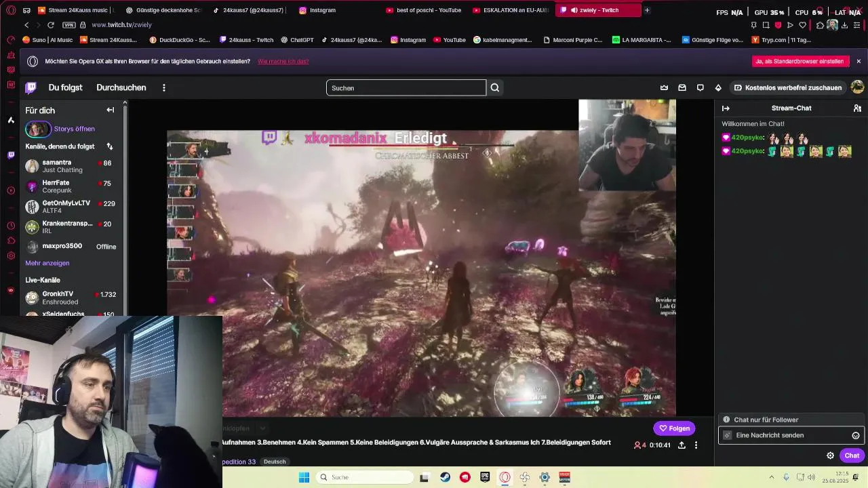The image size is (868, 488).
Task: Open the chat community users icon
Action: point(857,108)
